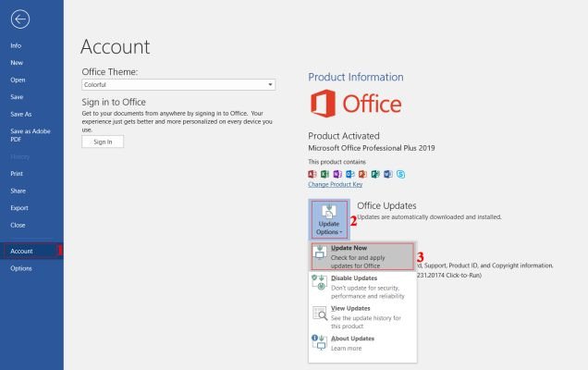
Task: Select About Updates menu entry
Action: point(362,343)
